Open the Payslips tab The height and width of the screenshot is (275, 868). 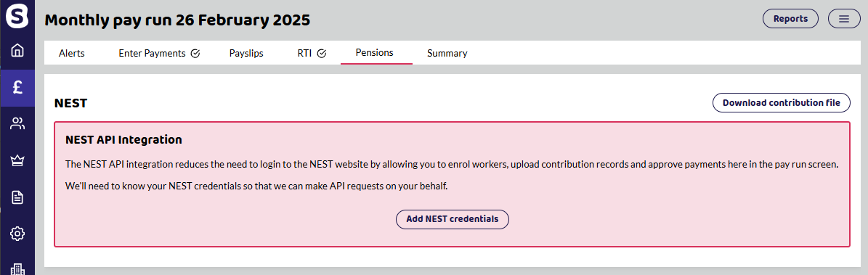point(246,54)
